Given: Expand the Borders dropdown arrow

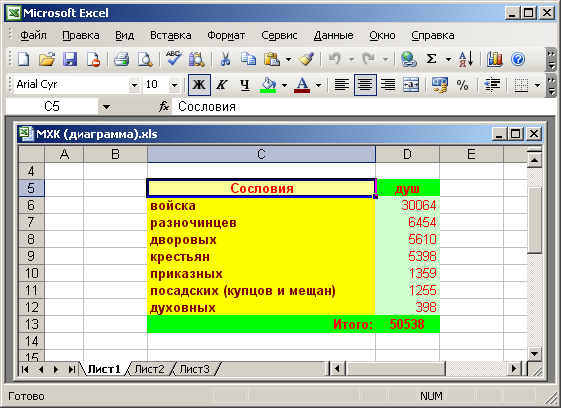Looking at the screenshot, I should (x=537, y=85).
